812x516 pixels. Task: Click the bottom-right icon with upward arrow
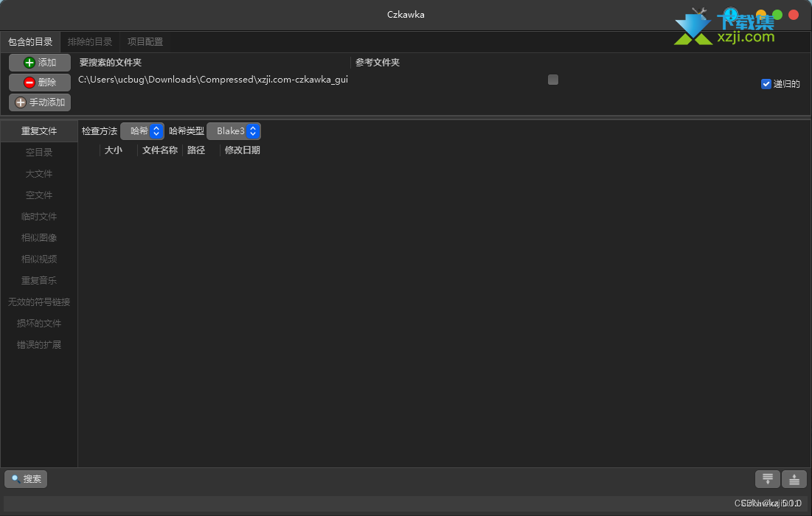794,479
